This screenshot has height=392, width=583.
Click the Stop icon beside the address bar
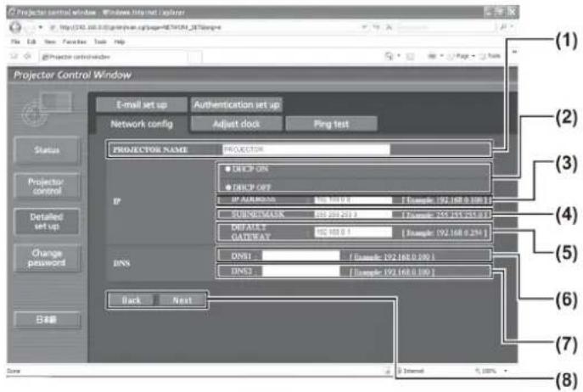pyautogui.click(x=389, y=27)
